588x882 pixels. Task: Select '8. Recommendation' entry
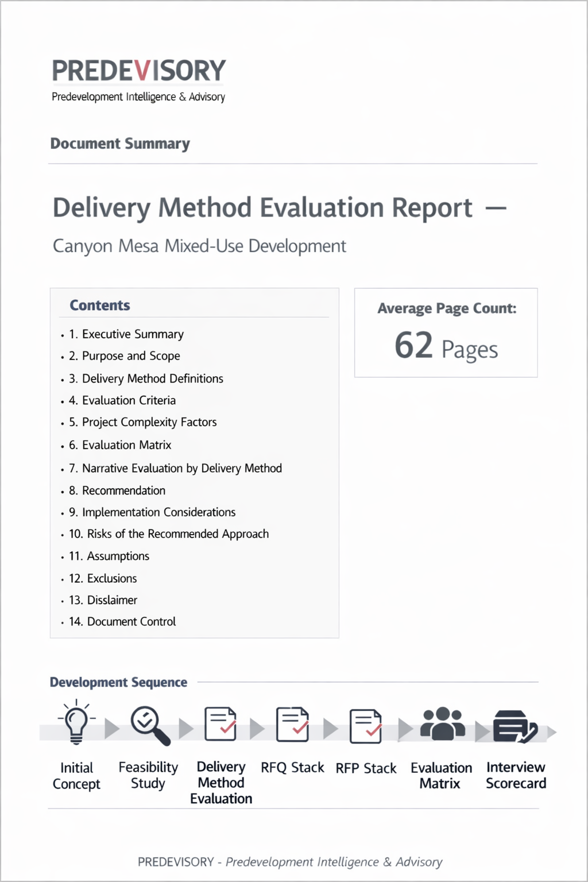tap(117, 490)
